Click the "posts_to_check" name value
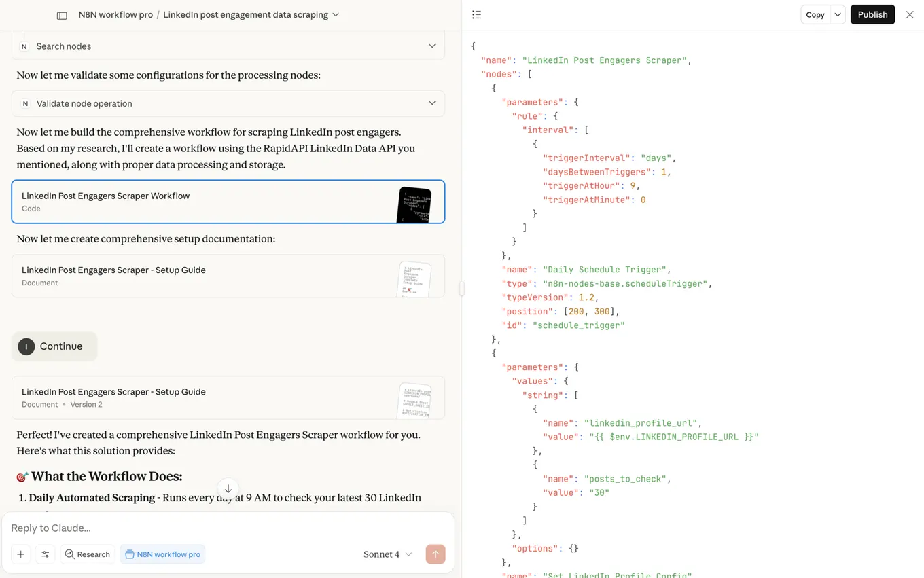 click(x=625, y=479)
